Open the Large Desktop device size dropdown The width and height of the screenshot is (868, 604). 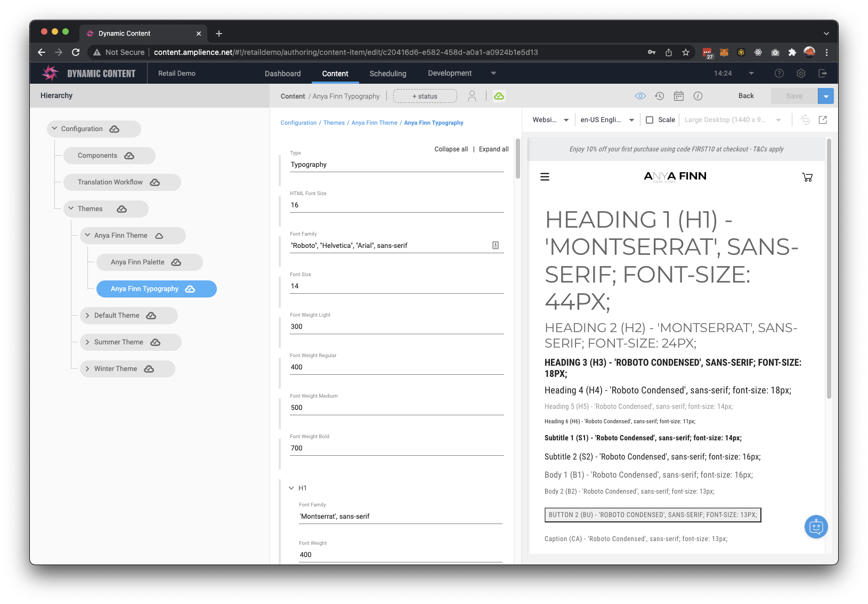733,120
